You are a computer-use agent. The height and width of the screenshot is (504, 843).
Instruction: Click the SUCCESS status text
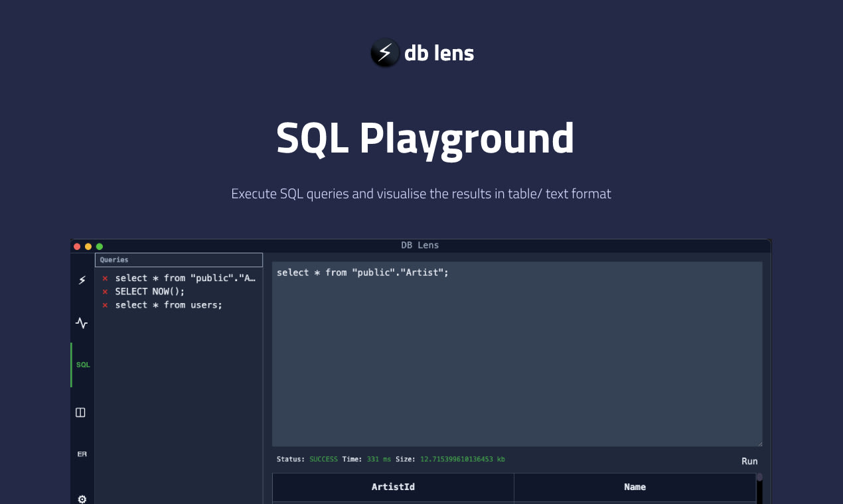pos(323,459)
